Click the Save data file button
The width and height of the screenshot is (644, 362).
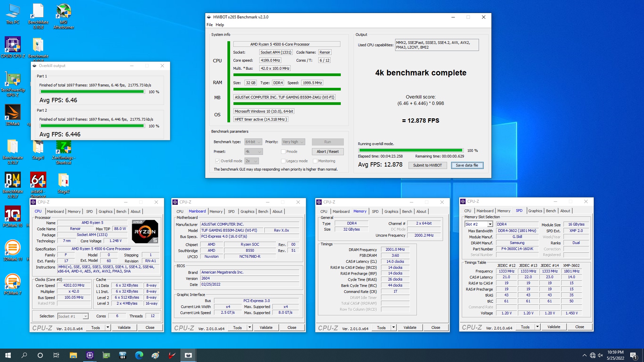pos(467,165)
